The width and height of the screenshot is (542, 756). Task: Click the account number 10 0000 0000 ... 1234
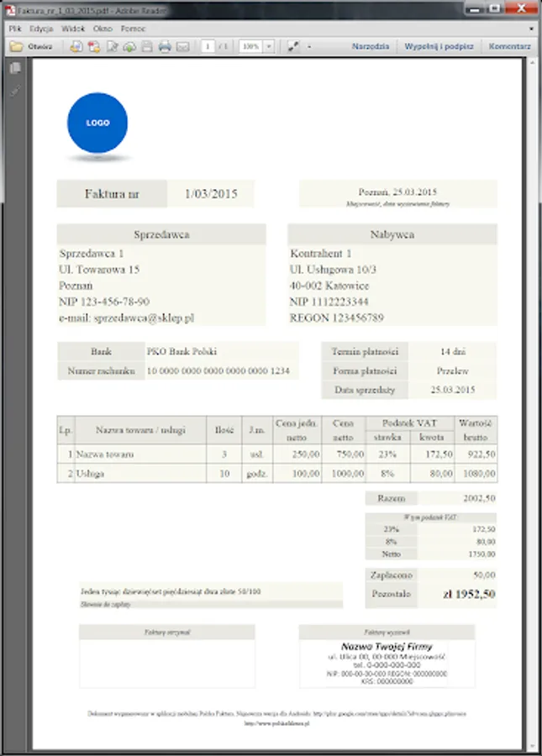pyautogui.click(x=218, y=370)
